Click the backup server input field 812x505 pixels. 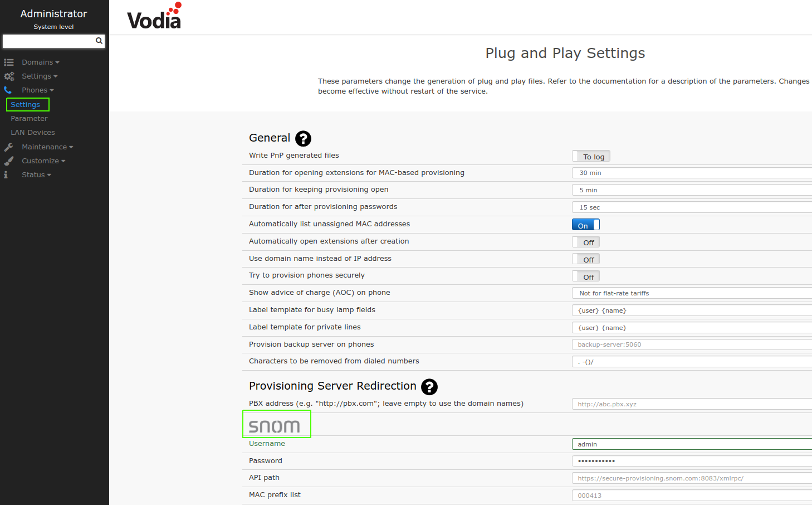[692, 344]
